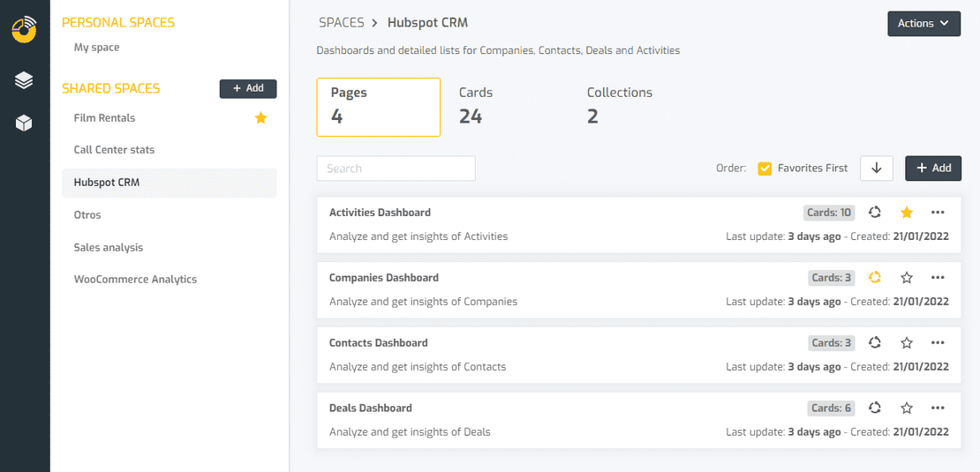Screen dimensions: 980x472
Task: Open Otros shared space
Action: 87,214
